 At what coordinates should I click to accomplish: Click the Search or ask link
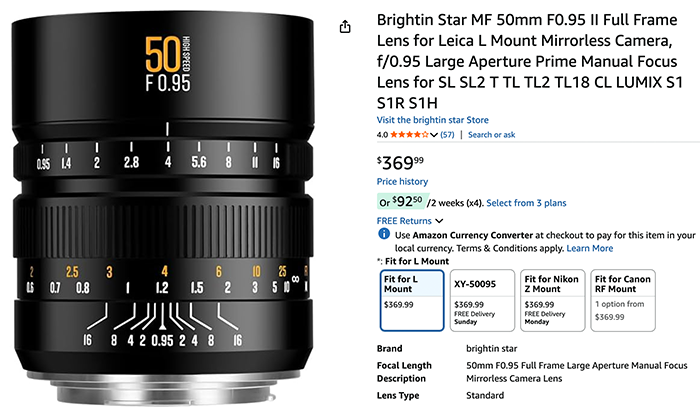492,134
